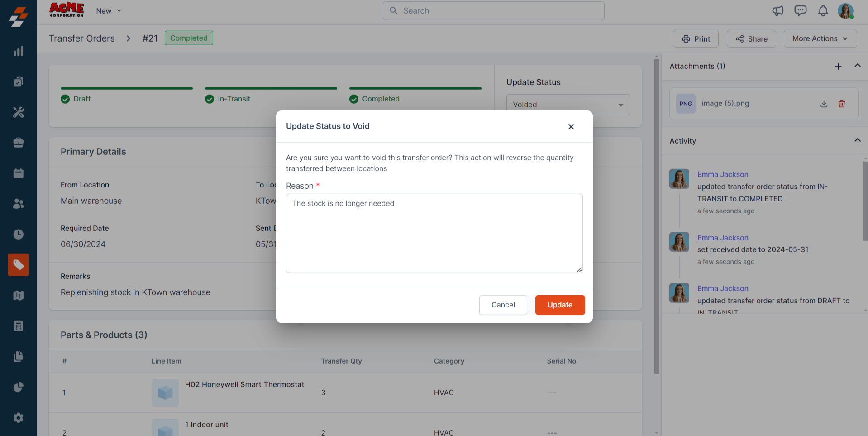Viewport: 868px width, 436px height.
Task: Open the calculator sidebar icon
Action: pos(18,326)
